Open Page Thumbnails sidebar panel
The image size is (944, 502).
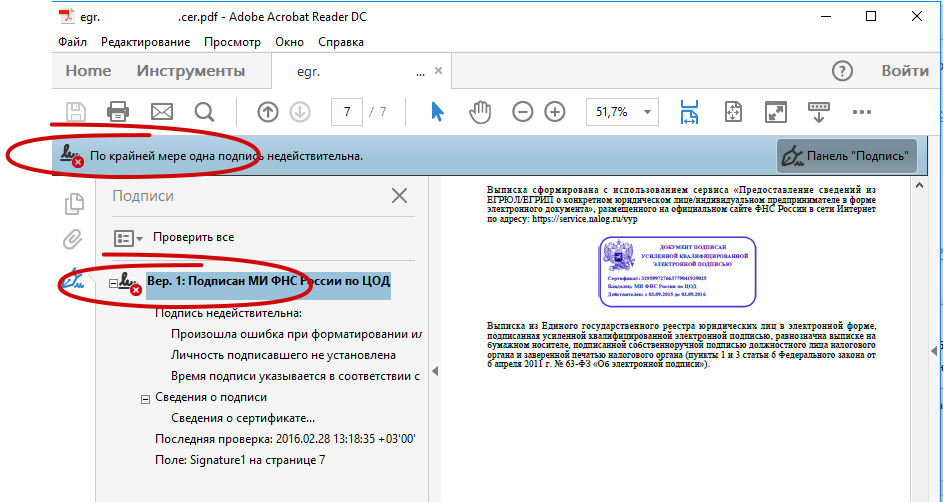74,204
